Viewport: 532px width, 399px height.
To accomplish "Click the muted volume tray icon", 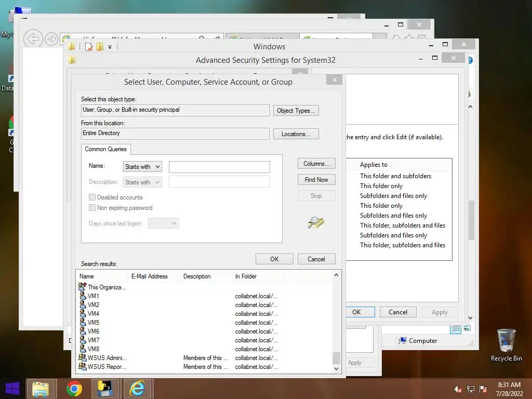I will [458, 389].
